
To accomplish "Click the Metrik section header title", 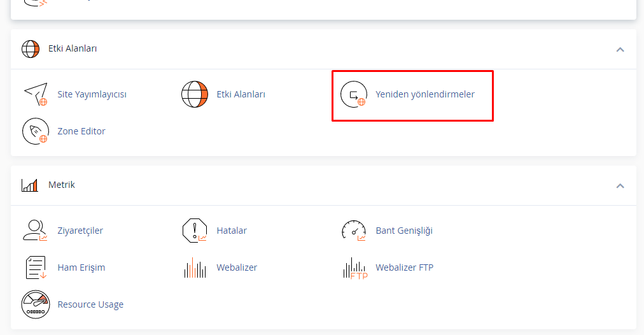I will point(62,185).
